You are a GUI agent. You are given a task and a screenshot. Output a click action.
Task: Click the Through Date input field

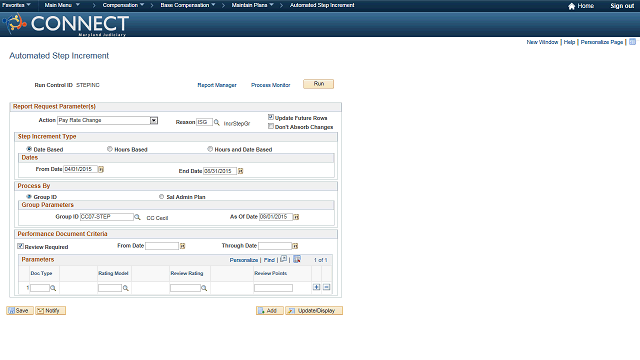275,246
